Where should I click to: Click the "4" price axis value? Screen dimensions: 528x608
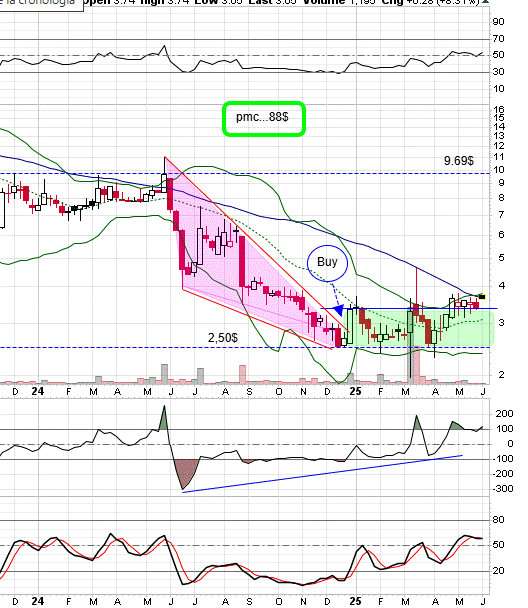502,286
